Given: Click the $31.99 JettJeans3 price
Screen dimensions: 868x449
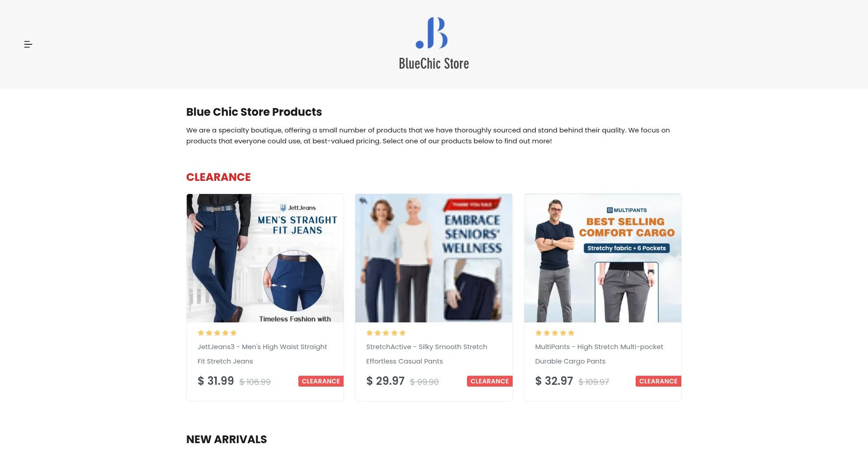Looking at the screenshot, I should click(216, 381).
